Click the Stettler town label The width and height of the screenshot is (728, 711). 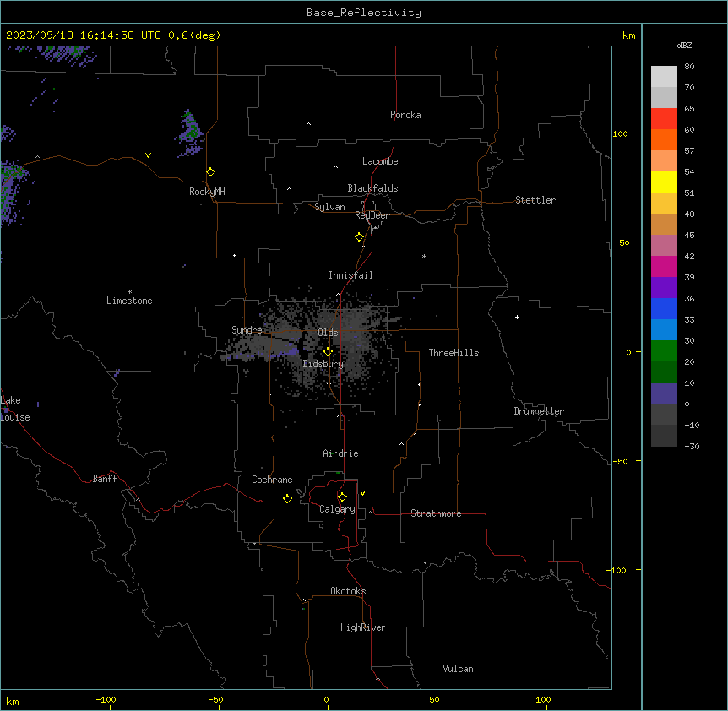(535, 200)
